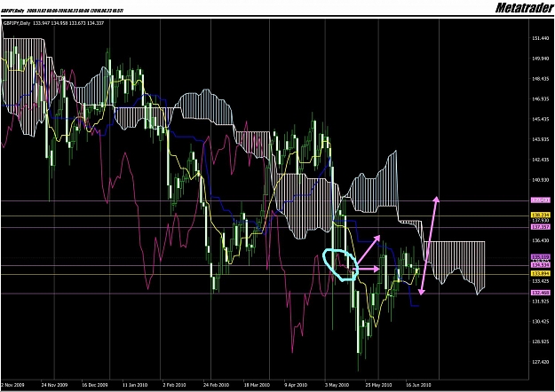Click the 2 Feb 2010 date label

pyautogui.click(x=175, y=385)
